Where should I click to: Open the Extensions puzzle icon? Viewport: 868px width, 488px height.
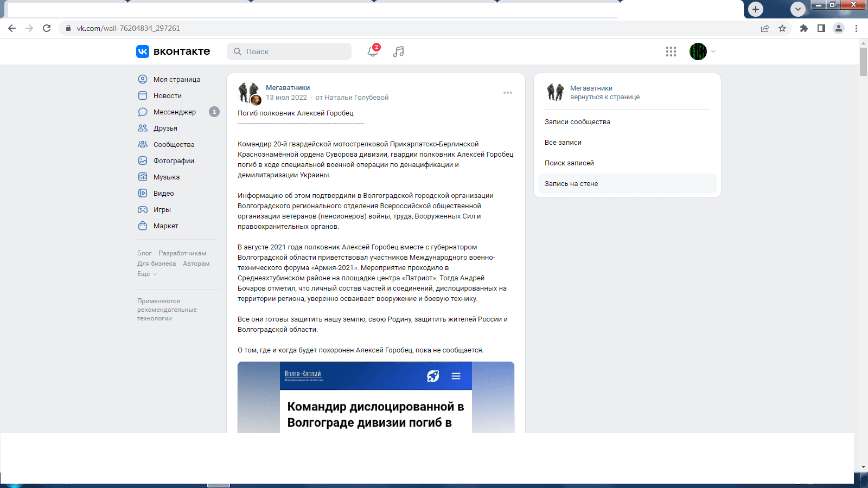[804, 28]
